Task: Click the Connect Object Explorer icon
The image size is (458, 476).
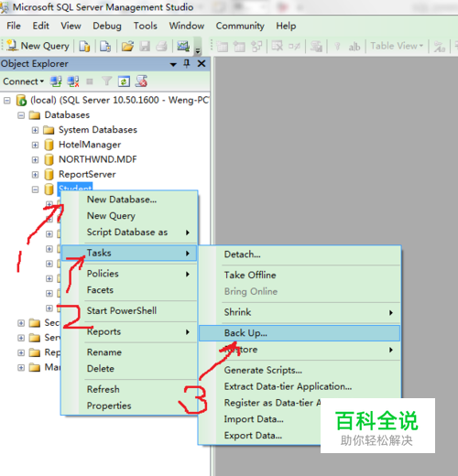Action: [56, 81]
